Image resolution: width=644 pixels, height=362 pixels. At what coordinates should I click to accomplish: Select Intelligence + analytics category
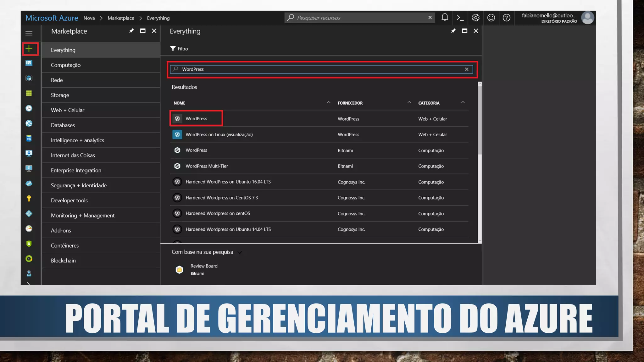[x=101, y=140]
